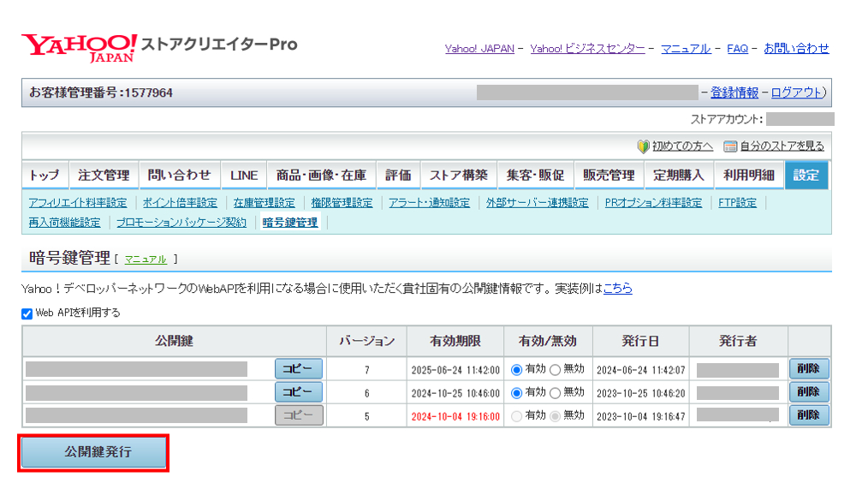Click the お客様管理番号:1577964 text

click(x=101, y=92)
